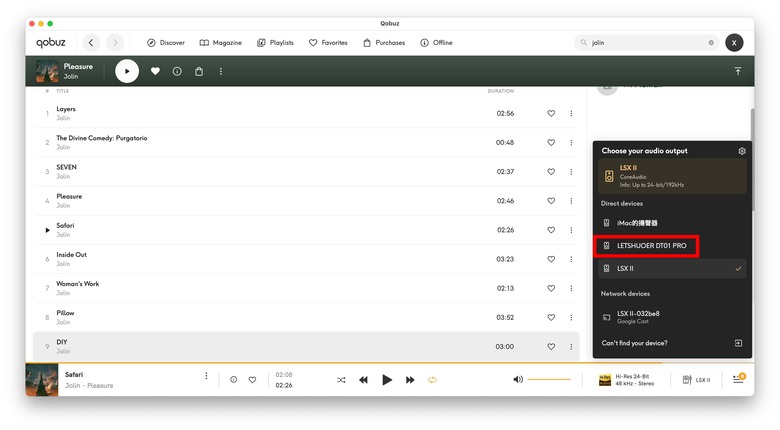
Task: Open more options for Pillow
Action: [x=571, y=317]
